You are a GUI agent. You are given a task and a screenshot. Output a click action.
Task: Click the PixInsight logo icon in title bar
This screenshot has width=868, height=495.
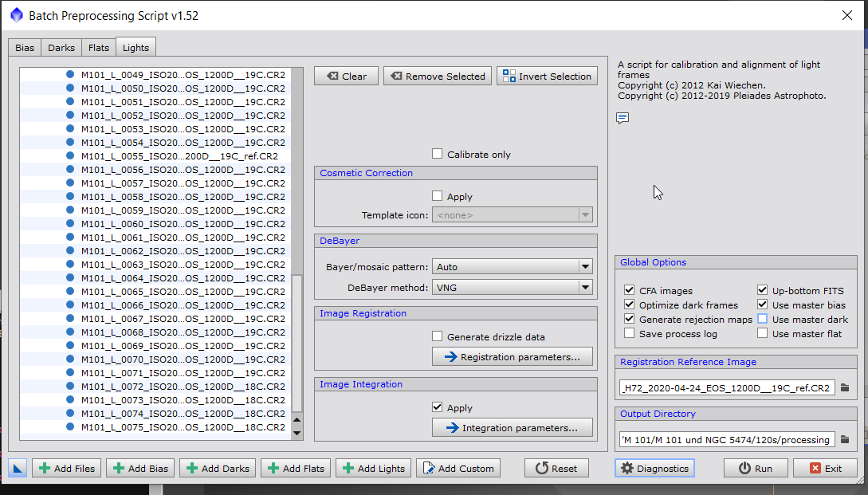pos(17,15)
